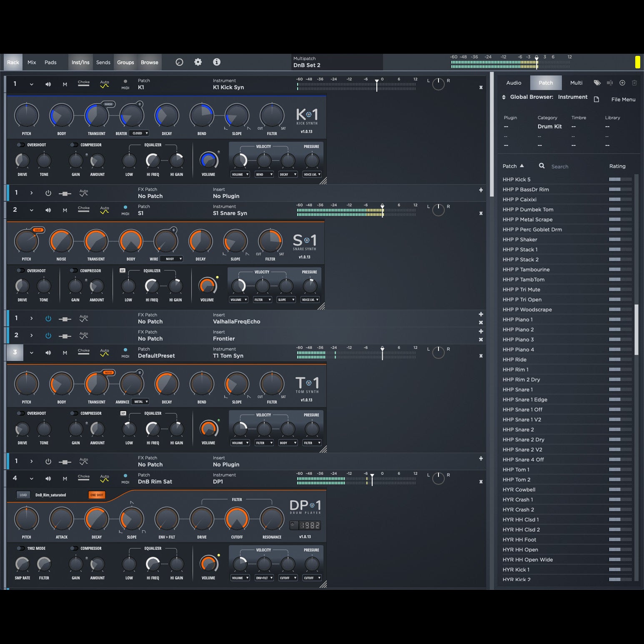
Task: Click the info icon in top toolbar
Action: coord(217,62)
